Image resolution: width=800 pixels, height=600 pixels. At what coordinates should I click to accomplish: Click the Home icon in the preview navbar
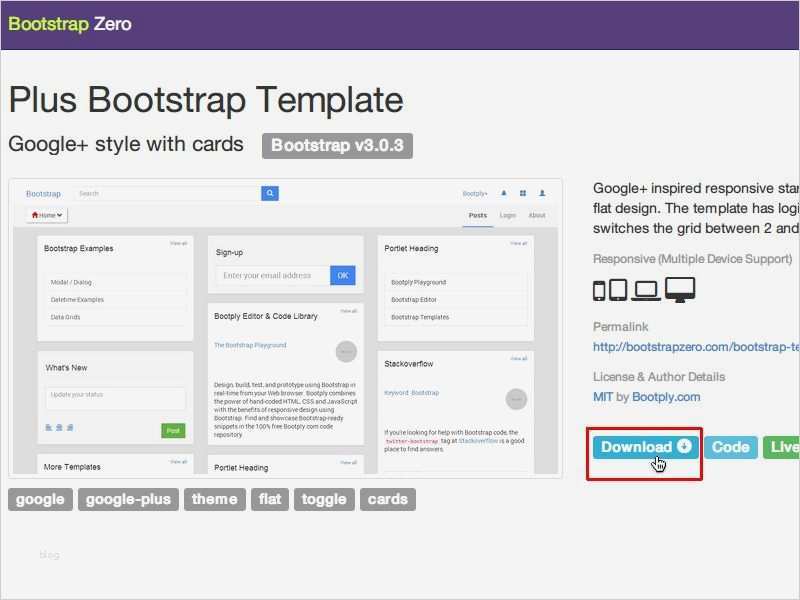(x=35, y=215)
